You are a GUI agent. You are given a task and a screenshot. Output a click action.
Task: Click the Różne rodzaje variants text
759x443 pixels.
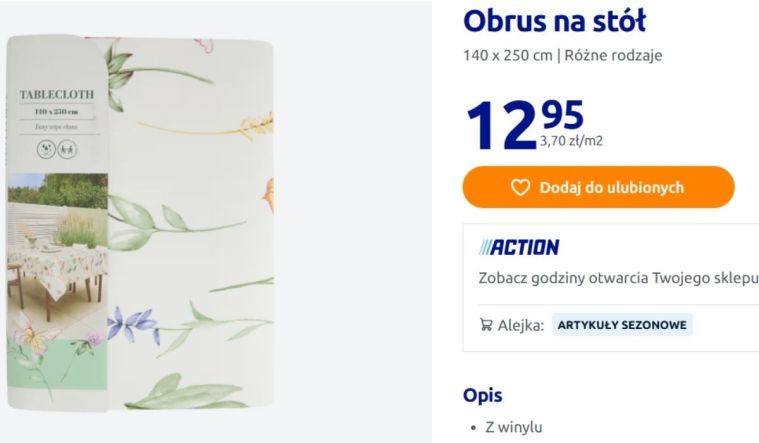click(613, 56)
